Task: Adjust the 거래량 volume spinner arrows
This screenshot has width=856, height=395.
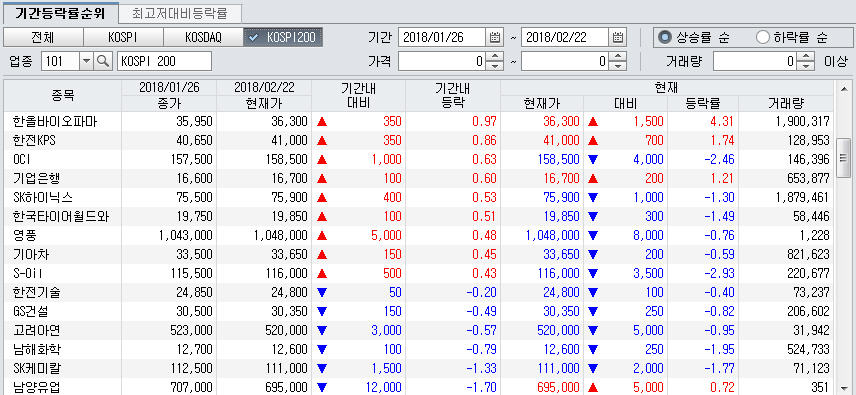Action: 806,61
